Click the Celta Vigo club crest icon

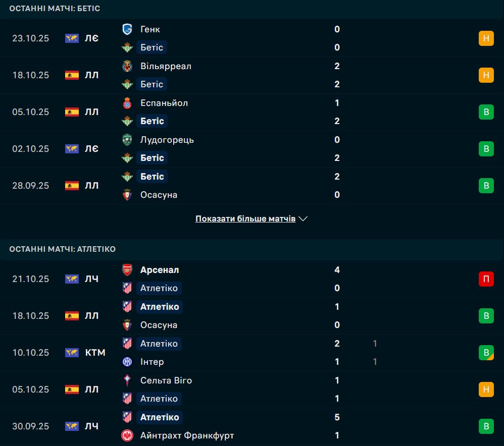pos(127,380)
